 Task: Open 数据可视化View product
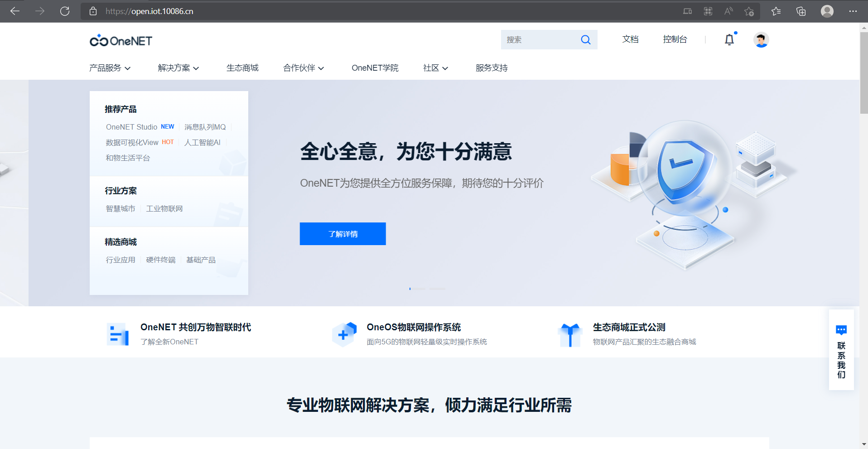tap(132, 142)
